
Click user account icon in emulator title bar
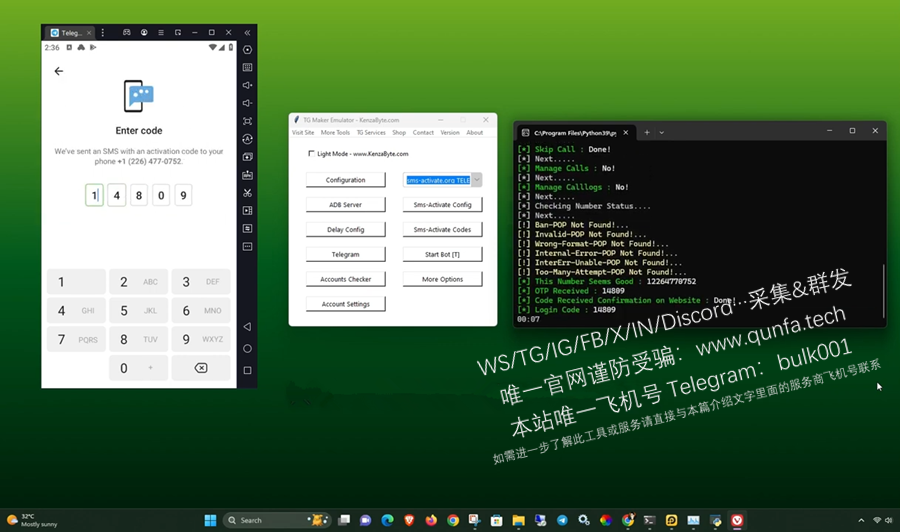pos(144,33)
